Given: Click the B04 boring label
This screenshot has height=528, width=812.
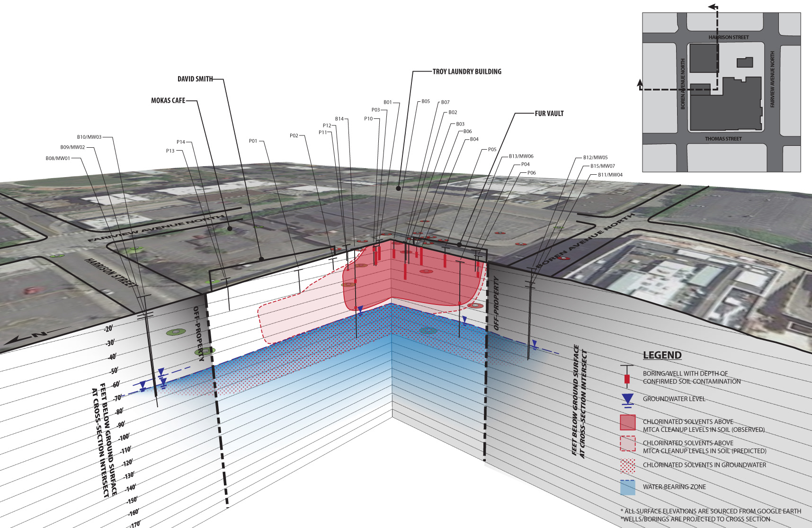Looking at the screenshot, I should pos(474,140).
